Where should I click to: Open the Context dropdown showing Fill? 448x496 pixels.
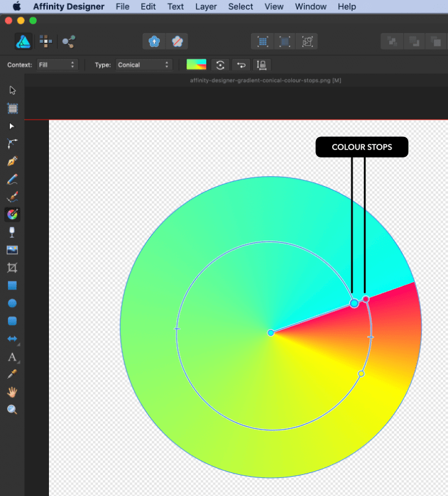tap(56, 65)
